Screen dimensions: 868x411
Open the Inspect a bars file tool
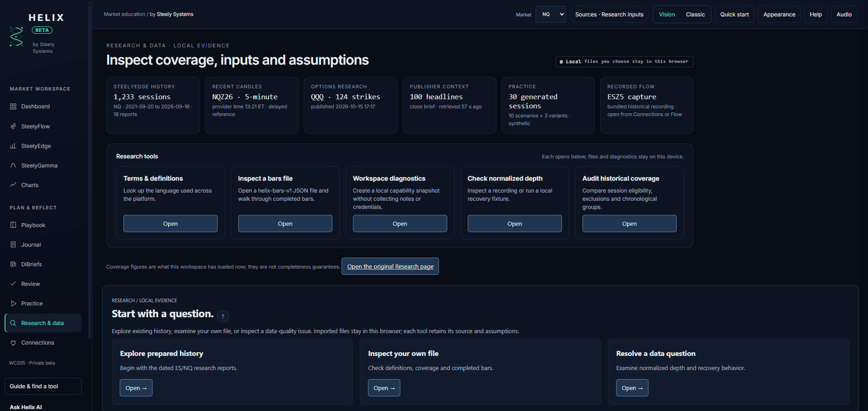tap(285, 223)
